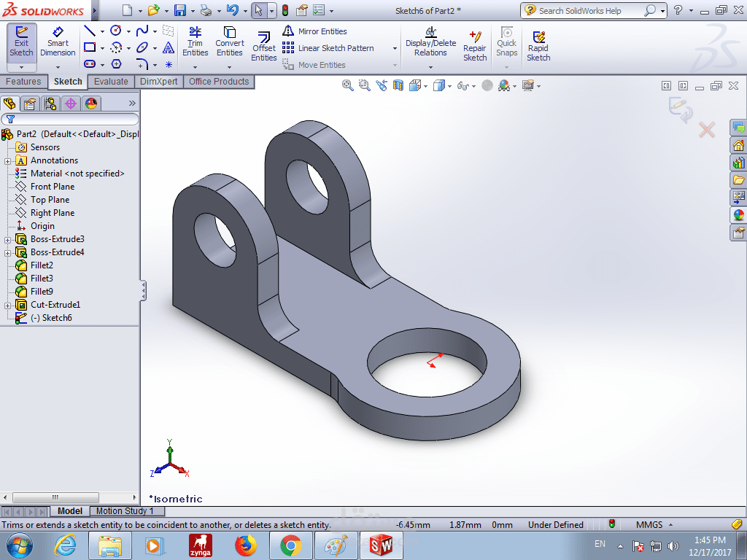Image resolution: width=747 pixels, height=560 pixels.
Task: Select the Corner Rectangle tool
Action: (x=90, y=47)
